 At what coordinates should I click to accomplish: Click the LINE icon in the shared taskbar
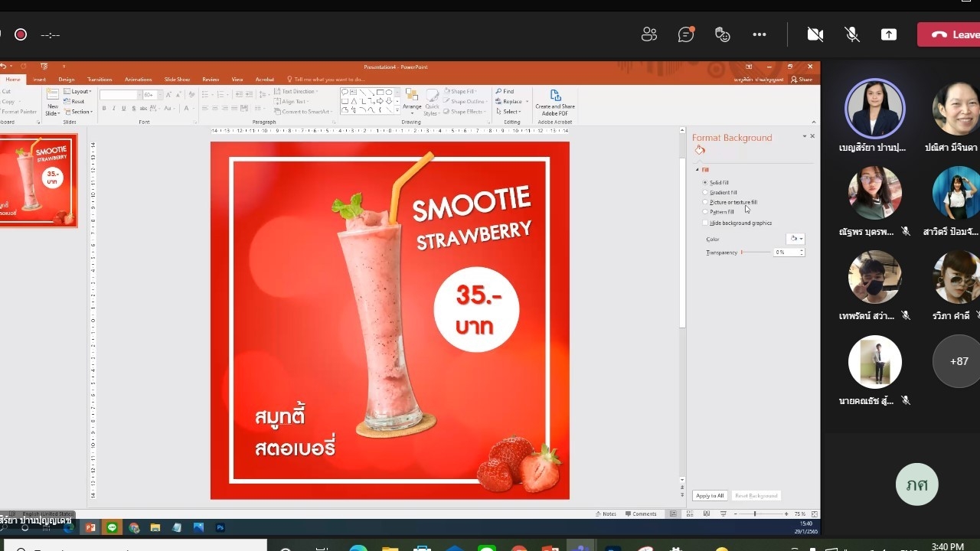pos(113,527)
